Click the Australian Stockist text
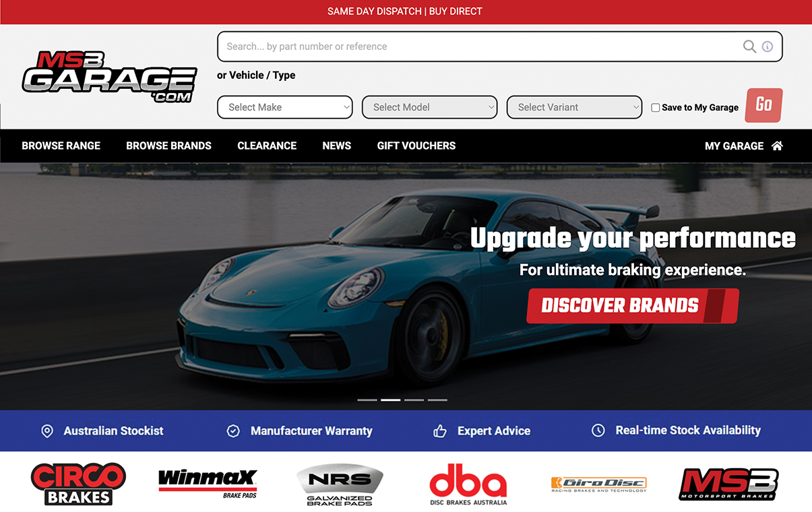Image resolution: width=812 pixels, height=512 pixels. 114,431
